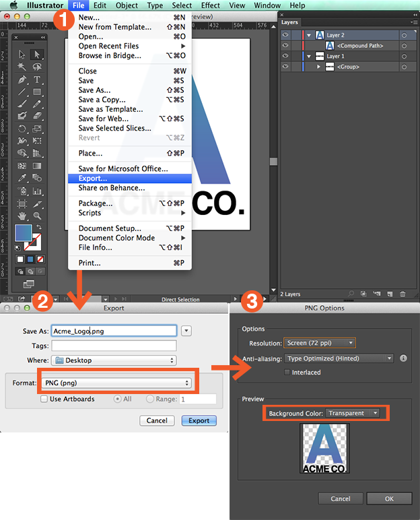Viewport: 420px width, 520px height.
Task: Swap fill and stroke colors
Action: (39, 227)
